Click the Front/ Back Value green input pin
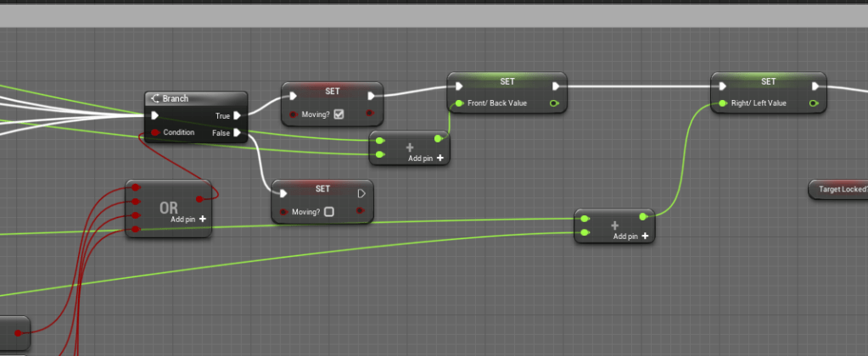868x356 pixels. click(459, 103)
